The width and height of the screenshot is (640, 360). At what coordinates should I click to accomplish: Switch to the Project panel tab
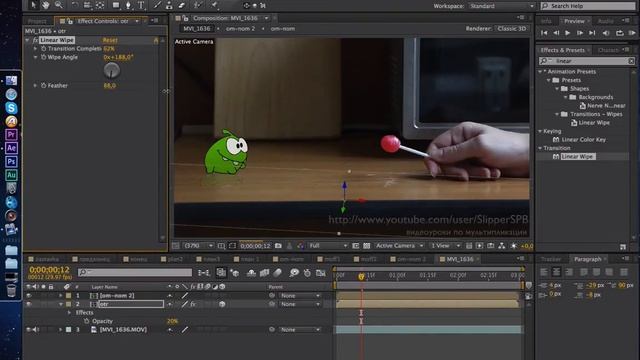[x=37, y=21]
